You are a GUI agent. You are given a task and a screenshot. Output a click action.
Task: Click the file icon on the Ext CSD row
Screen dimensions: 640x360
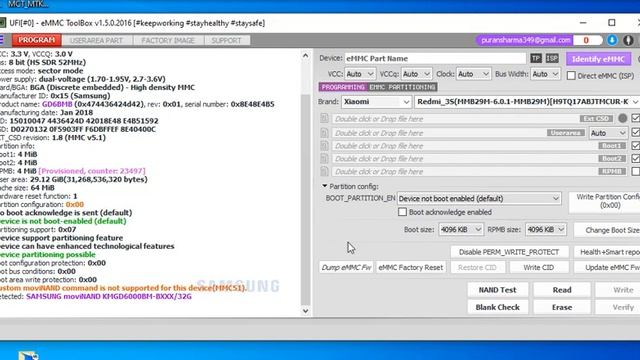click(324, 118)
